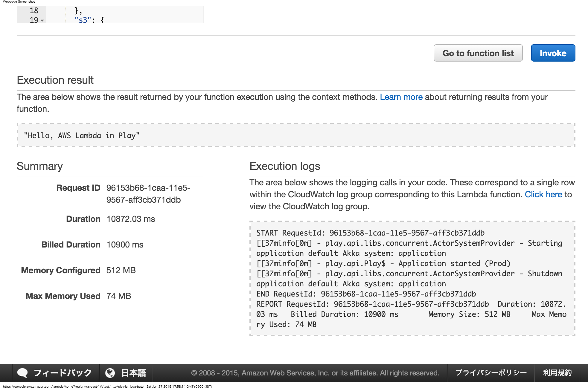Screen dimensions: 588x388
Task: Click the 74 MB max memory value
Action: (119, 296)
